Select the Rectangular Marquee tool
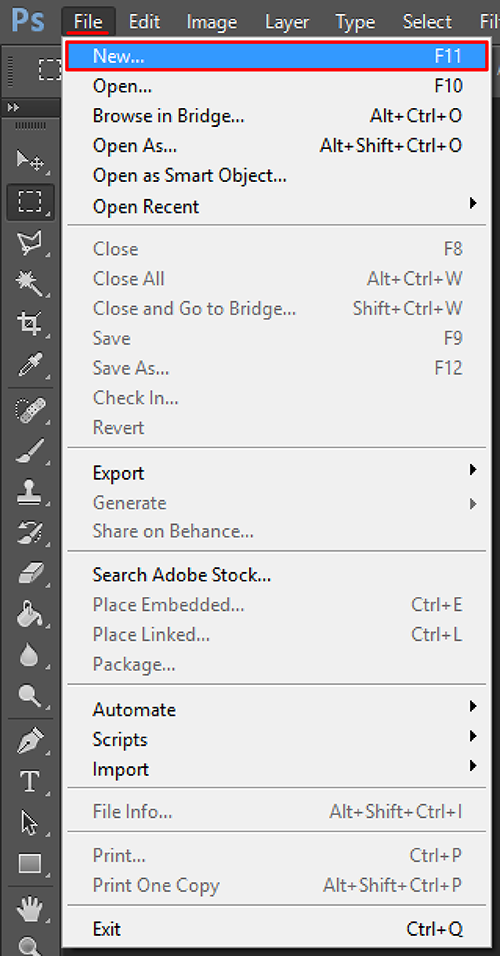This screenshot has width=500, height=956. click(30, 202)
